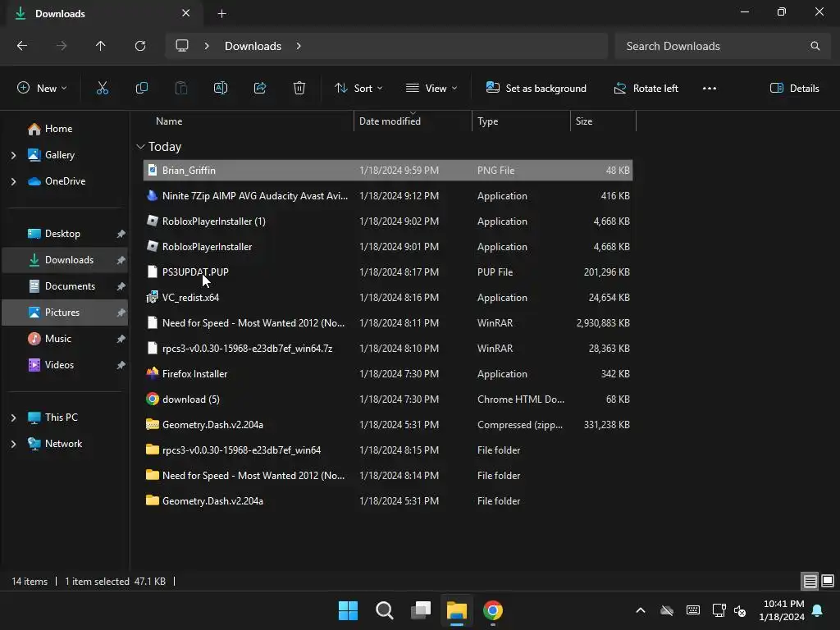Click chevron after Downloads in address bar

(299, 46)
